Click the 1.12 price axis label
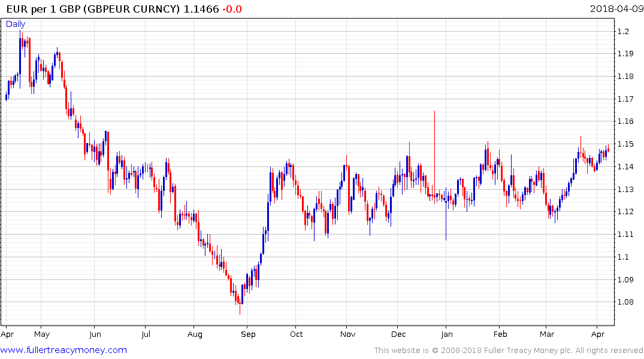 [x=625, y=212]
